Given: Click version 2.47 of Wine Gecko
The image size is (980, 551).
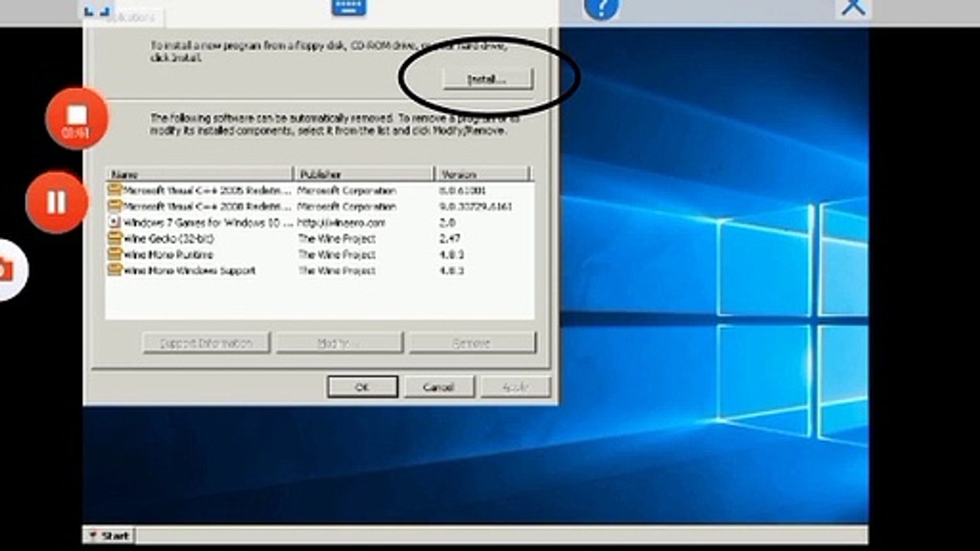Looking at the screenshot, I should pos(449,239).
